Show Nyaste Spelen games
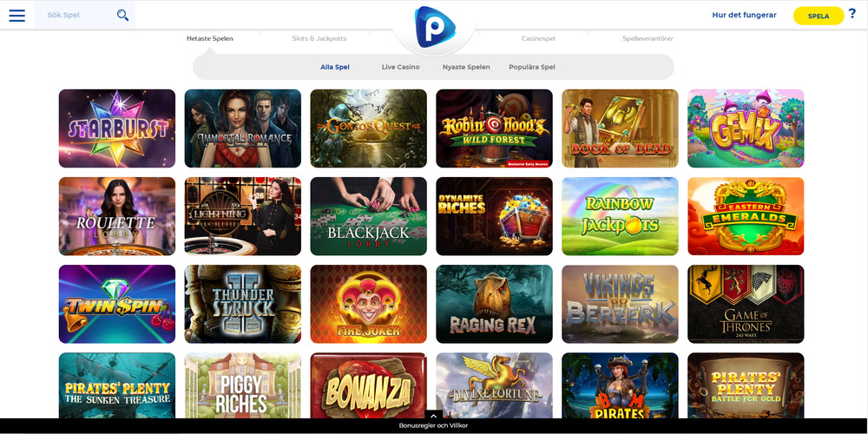The height and width of the screenshot is (434, 868). point(466,67)
